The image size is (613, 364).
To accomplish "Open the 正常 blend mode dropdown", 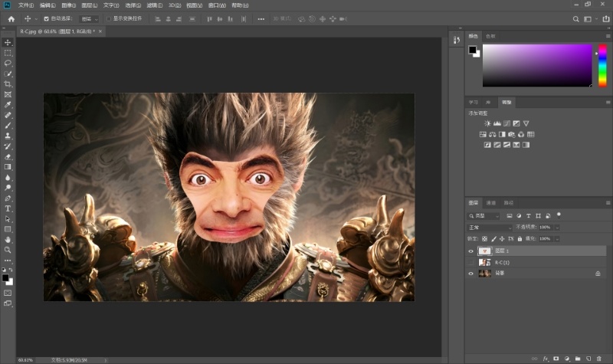I will click(489, 228).
